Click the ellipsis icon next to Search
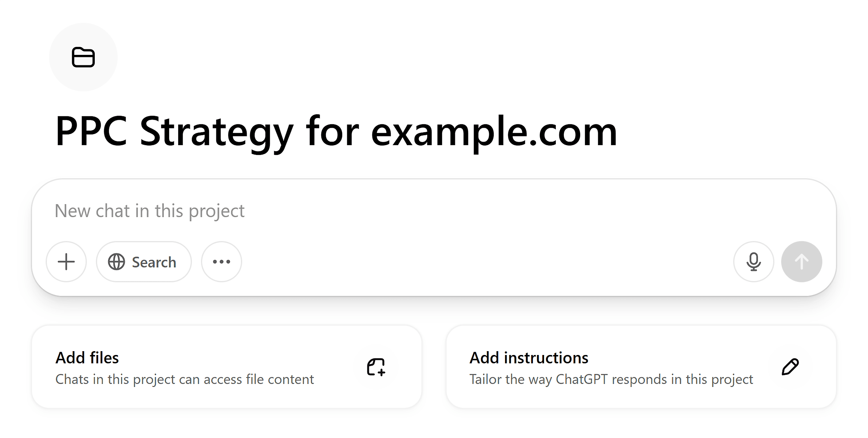This screenshot has width=868, height=438. coord(221,262)
